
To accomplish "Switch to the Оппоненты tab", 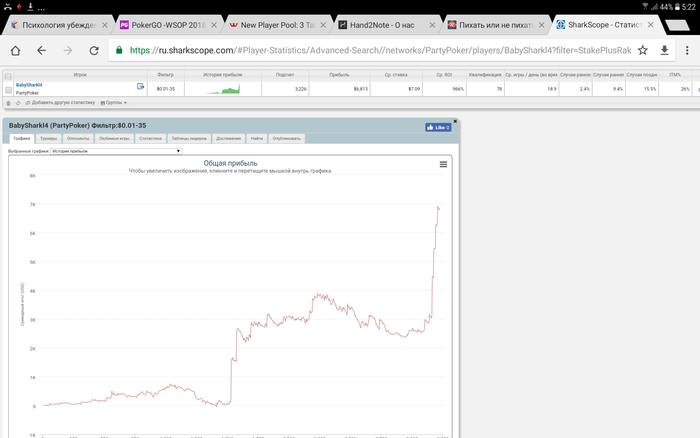I will point(78,138).
